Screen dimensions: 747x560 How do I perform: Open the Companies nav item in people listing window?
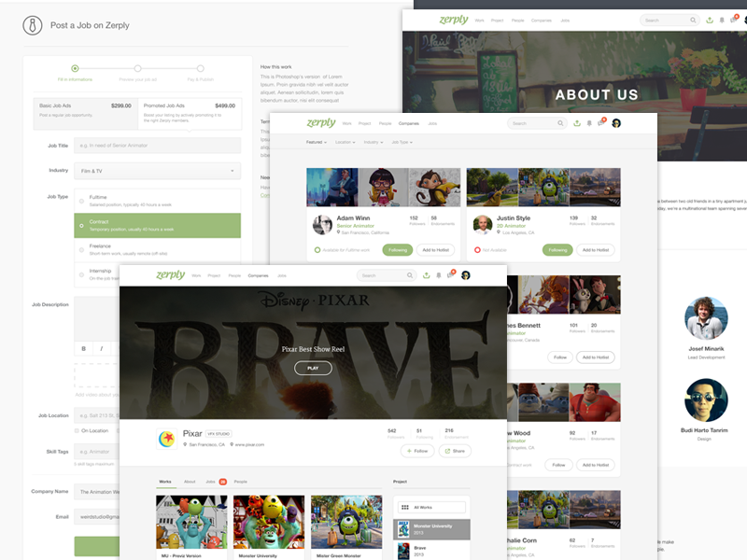408,123
